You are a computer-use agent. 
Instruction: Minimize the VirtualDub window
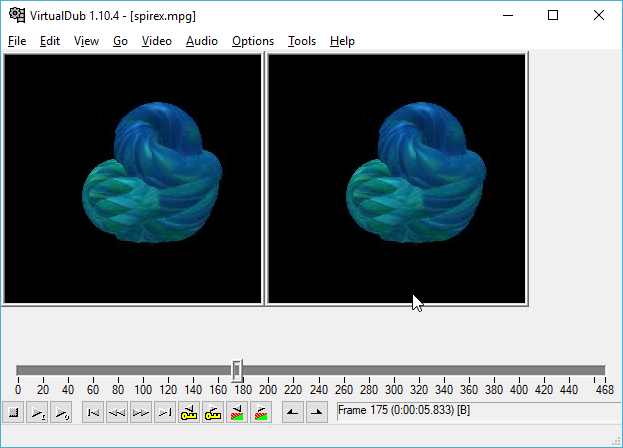pos(508,15)
